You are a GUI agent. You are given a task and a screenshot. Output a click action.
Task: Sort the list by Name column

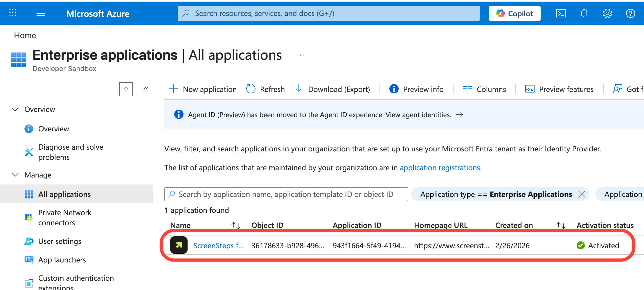click(235, 225)
